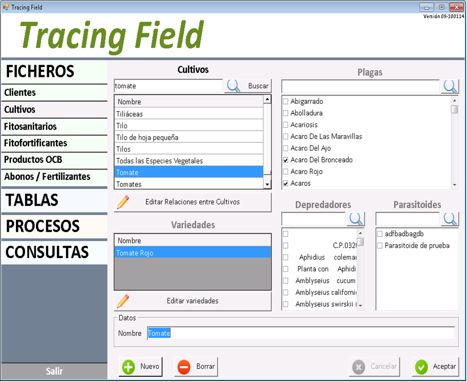Click the Cultivos search magnifier icon
The image size is (467, 382).
(233, 86)
